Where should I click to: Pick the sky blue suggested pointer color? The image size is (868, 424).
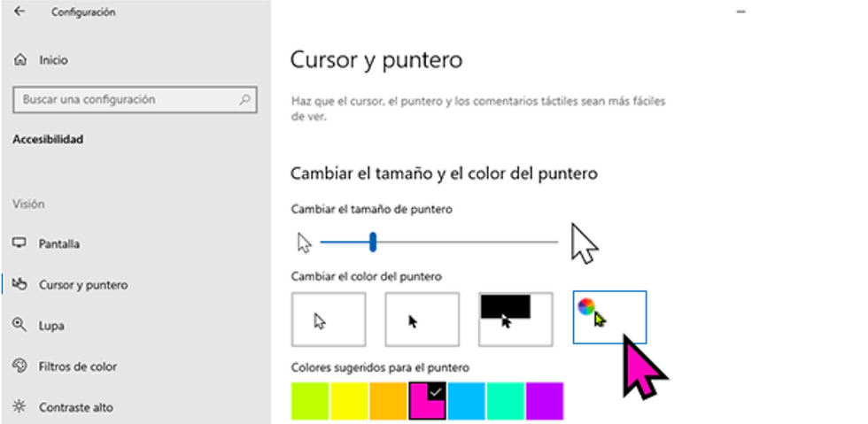466,401
